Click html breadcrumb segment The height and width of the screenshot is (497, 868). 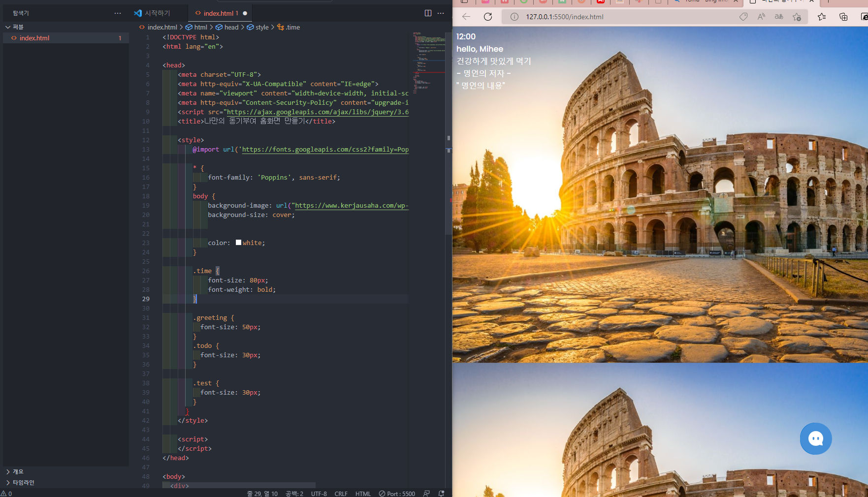196,28
